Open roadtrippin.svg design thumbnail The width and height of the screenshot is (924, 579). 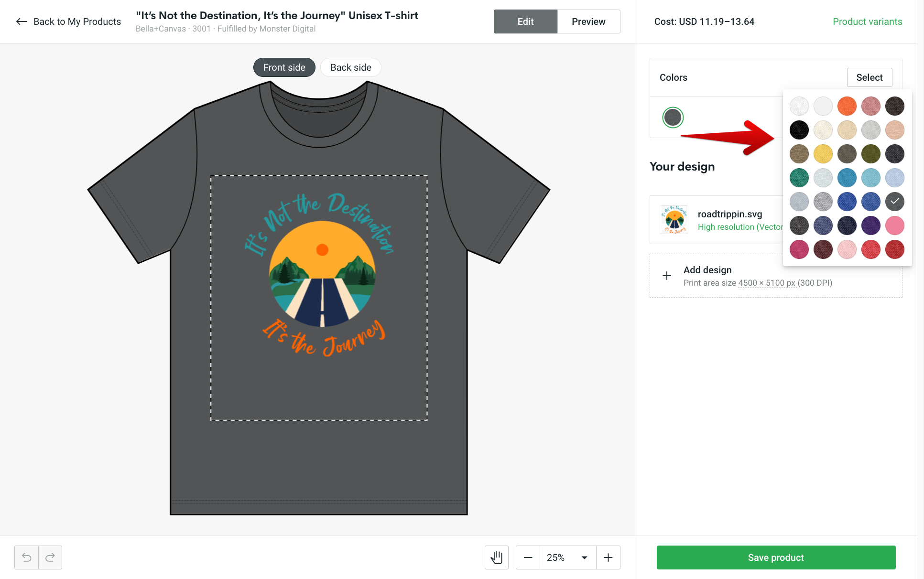click(674, 219)
